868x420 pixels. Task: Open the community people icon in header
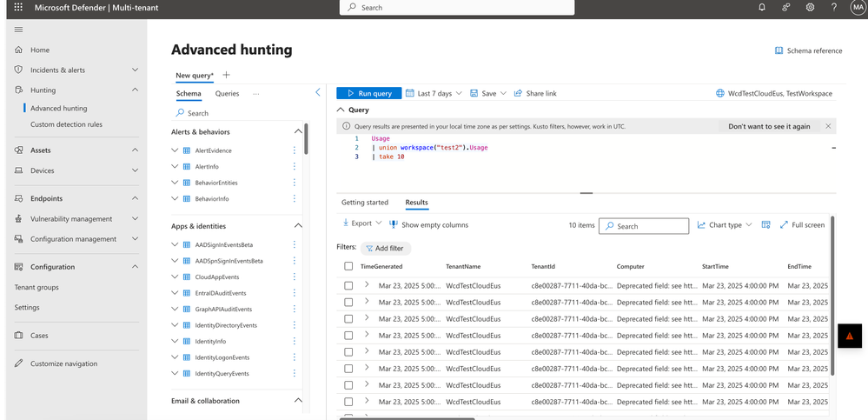tap(786, 7)
